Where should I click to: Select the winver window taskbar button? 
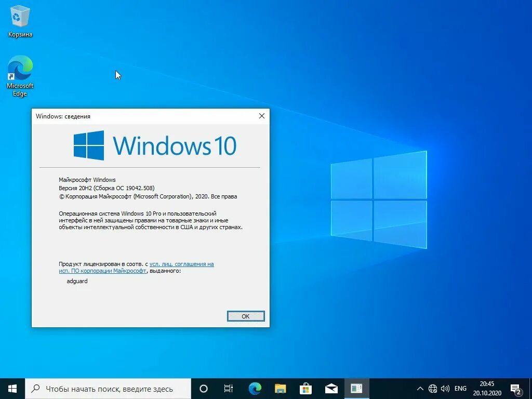coord(356,389)
